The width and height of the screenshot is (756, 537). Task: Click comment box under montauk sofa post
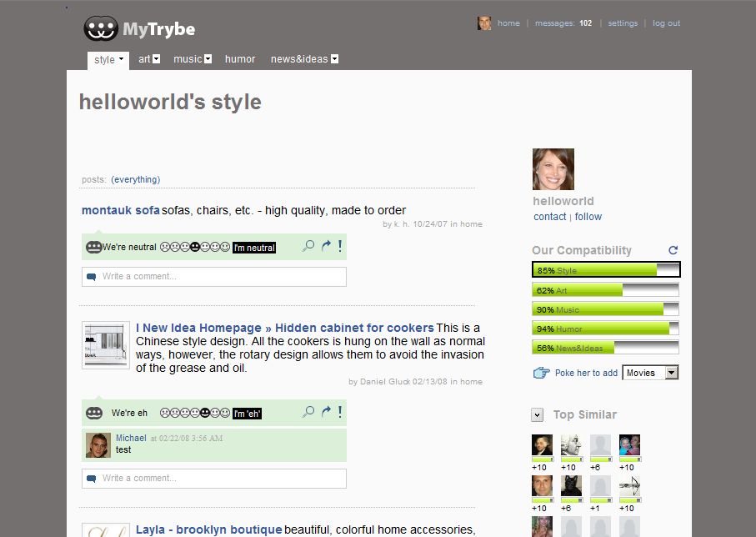tap(214, 277)
